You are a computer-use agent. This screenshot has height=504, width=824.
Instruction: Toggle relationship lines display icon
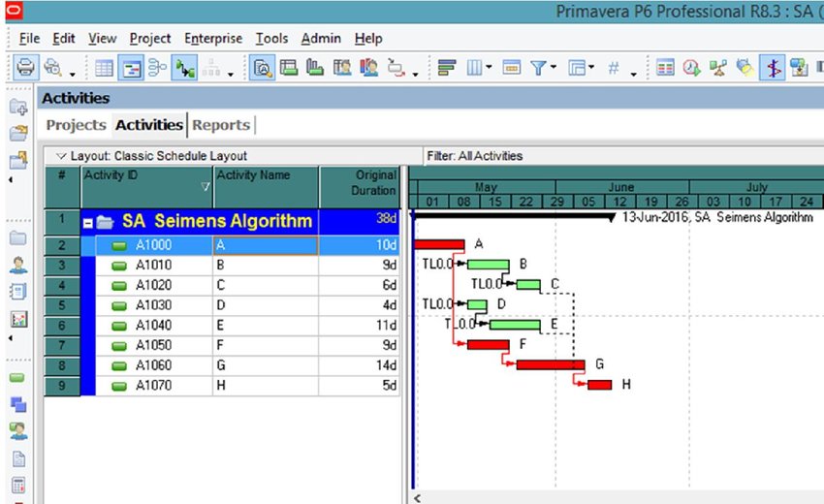point(185,68)
